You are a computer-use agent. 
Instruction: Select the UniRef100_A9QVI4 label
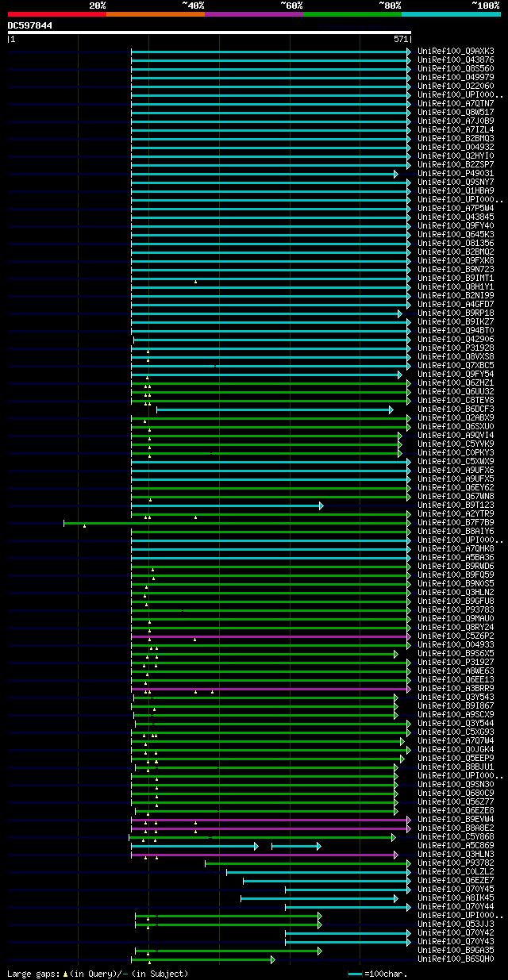point(456,435)
